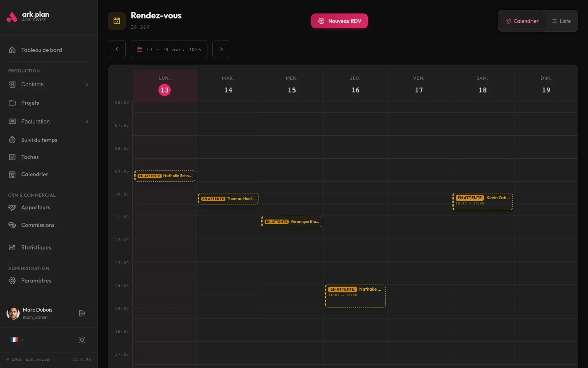Select Sunday 19 day header
Screen dimensions: 588x368
pos(546,85)
